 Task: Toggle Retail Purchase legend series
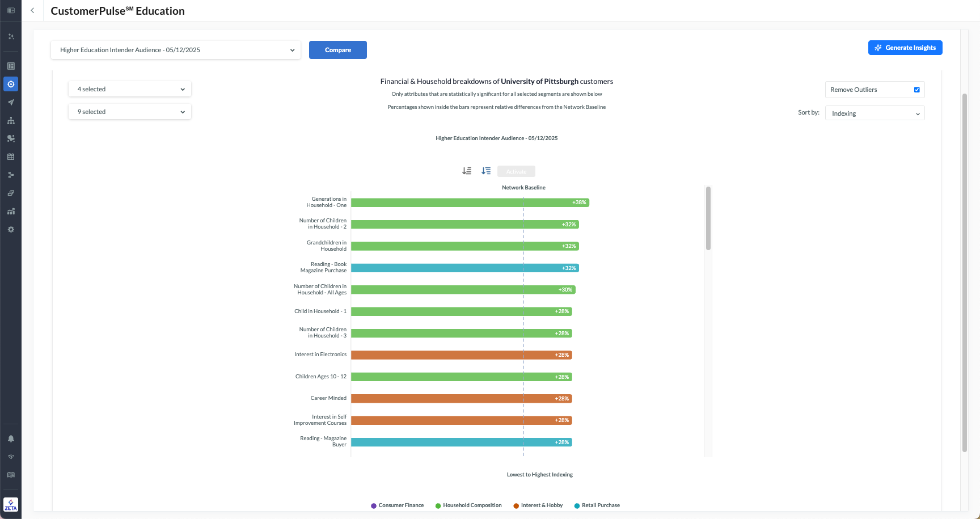(x=597, y=505)
